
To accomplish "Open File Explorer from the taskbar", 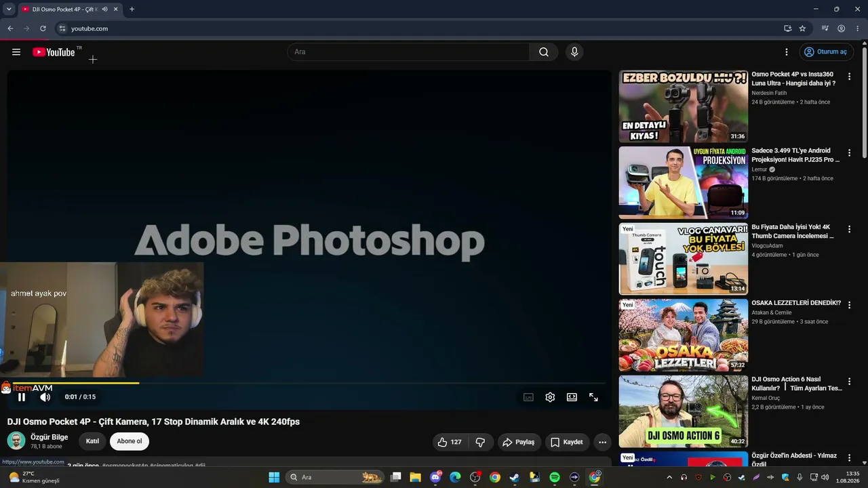I will click(x=415, y=477).
